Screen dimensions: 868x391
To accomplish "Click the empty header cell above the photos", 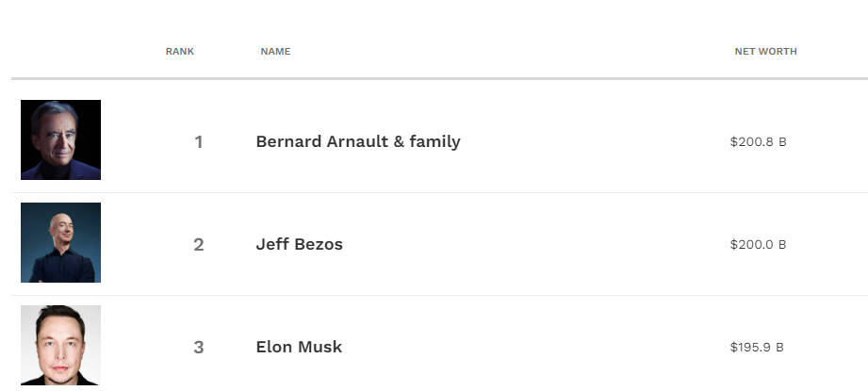I will (61, 52).
